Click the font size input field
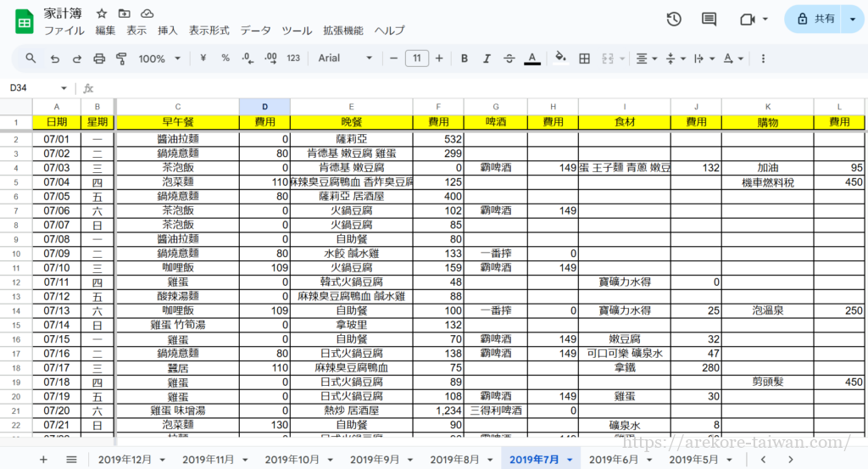The image size is (868, 469). pyautogui.click(x=416, y=59)
